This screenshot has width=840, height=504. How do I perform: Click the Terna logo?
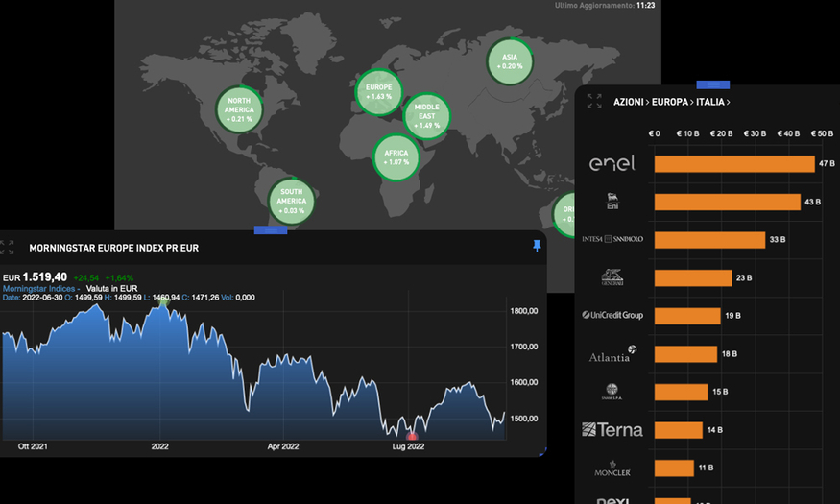tap(612, 429)
